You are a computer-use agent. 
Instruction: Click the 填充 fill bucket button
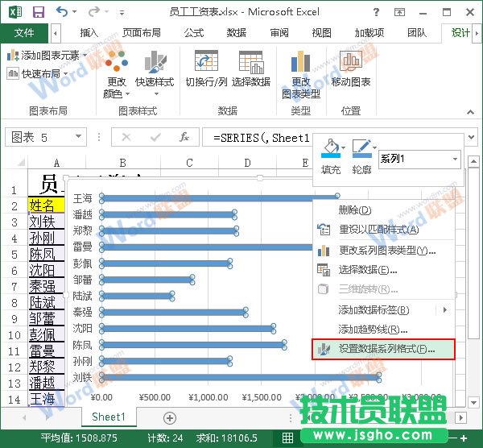click(331, 156)
